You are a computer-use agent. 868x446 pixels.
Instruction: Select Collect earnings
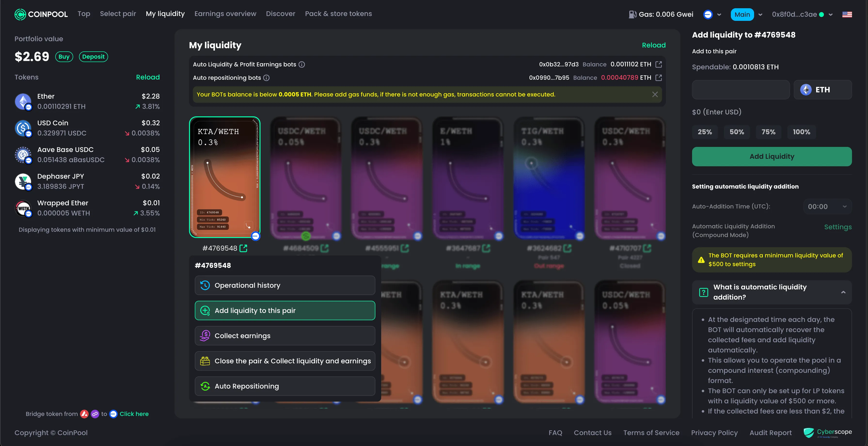tap(285, 336)
